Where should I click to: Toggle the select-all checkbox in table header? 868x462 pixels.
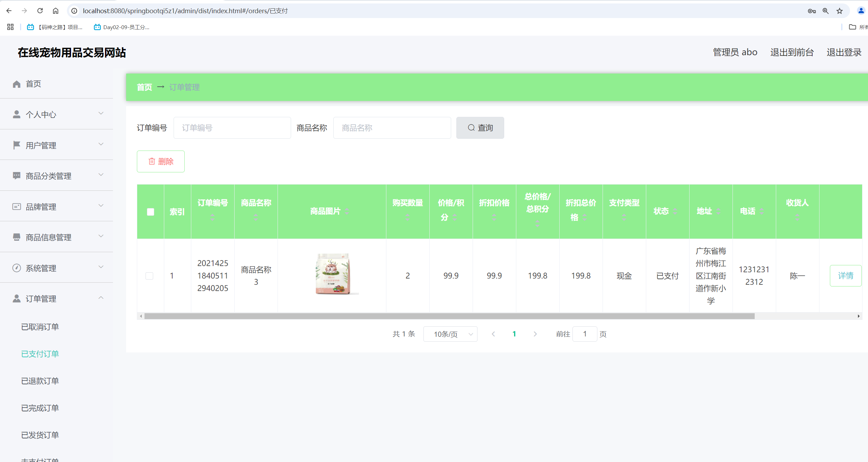click(150, 212)
